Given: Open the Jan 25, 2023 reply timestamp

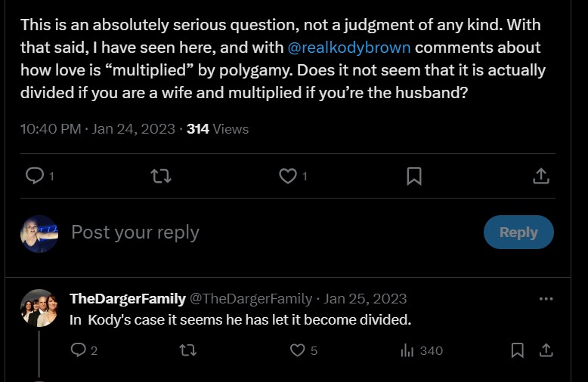Looking at the screenshot, I should [366, 298].
